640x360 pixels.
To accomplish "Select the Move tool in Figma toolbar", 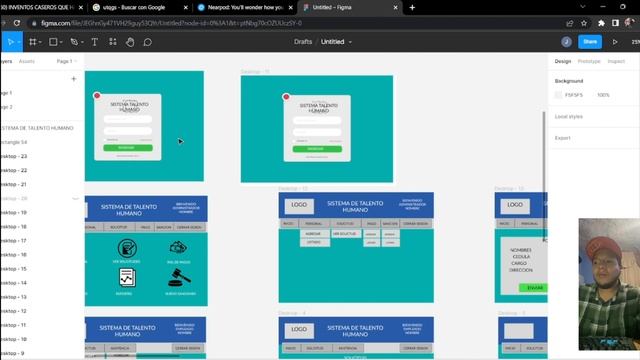I will point(10,42).
